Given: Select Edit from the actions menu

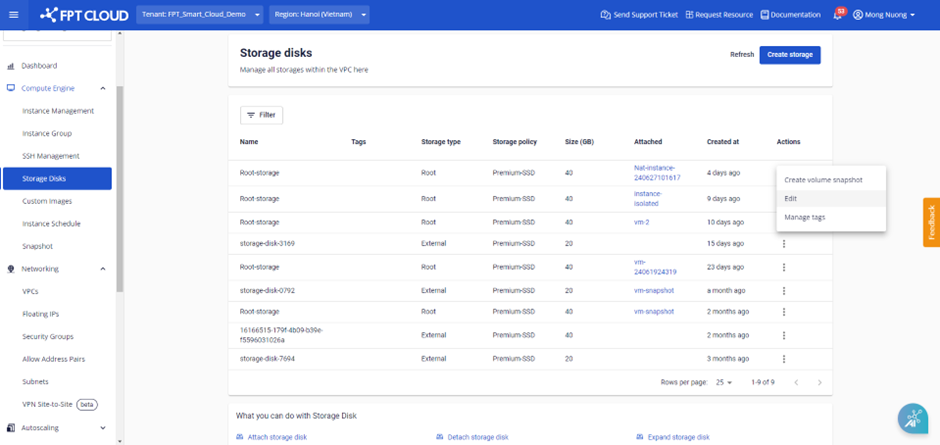Looking at the screenshot, I should 791,198.
